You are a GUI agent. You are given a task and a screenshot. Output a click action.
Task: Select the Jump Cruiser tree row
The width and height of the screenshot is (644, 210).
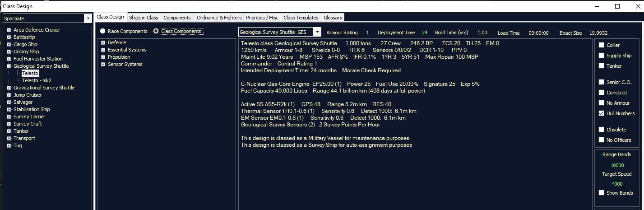point(28,95)
